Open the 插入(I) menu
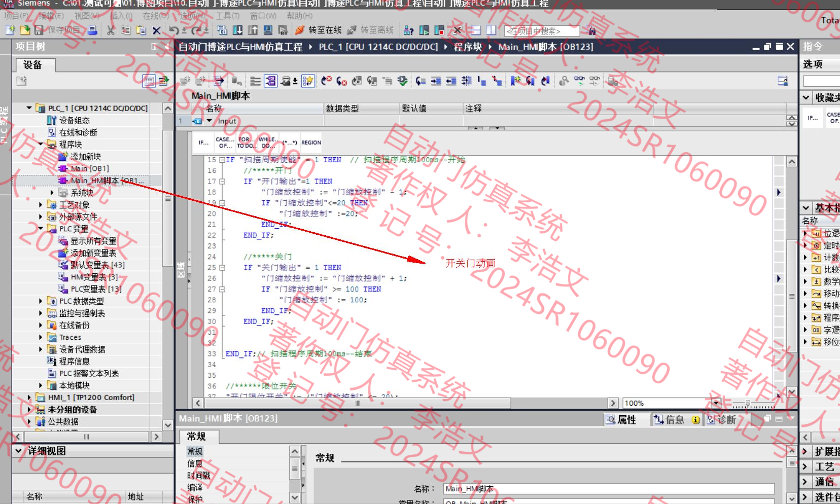This screenshot has width=840, height=504. click(x=121, y=16)
